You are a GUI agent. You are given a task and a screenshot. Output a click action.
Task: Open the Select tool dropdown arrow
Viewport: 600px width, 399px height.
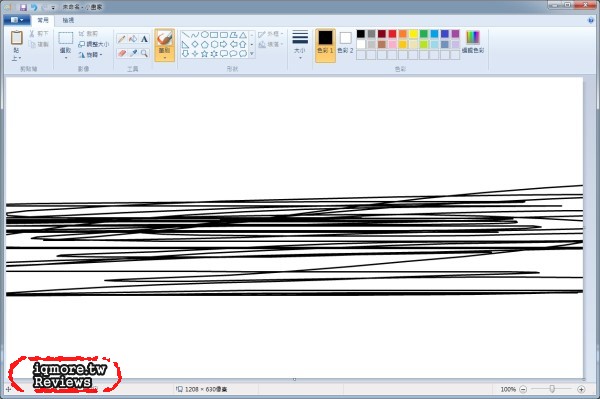65,58
